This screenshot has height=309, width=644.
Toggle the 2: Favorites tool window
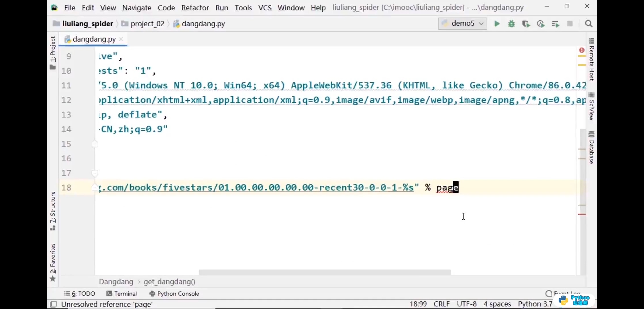[x=53, y=262]
